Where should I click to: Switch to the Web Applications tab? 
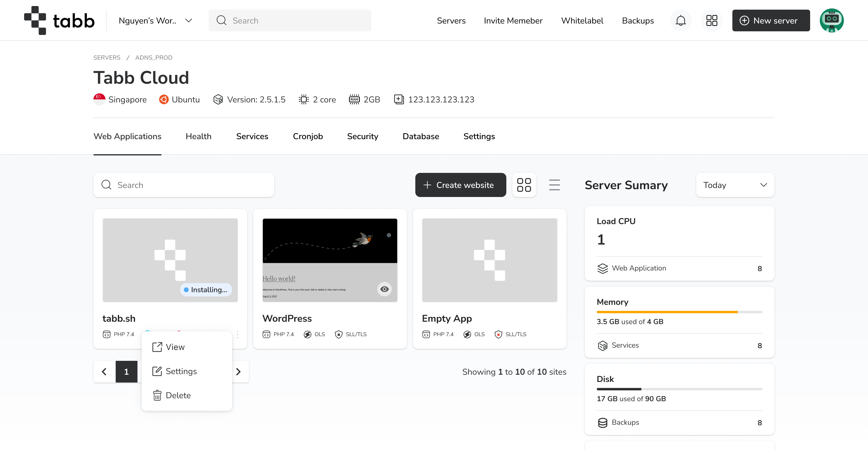[127, 136]
